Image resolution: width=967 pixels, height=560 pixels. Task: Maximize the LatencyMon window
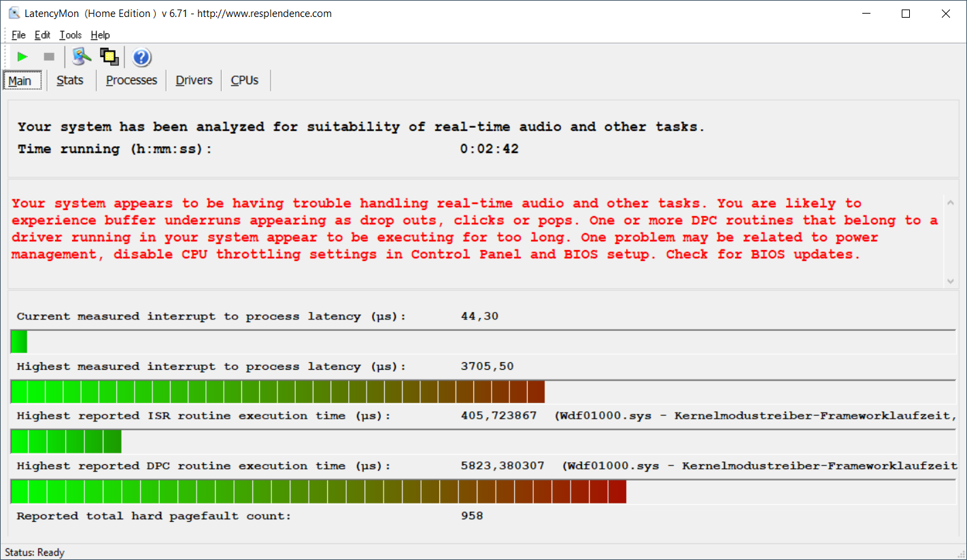click(906, 14)
